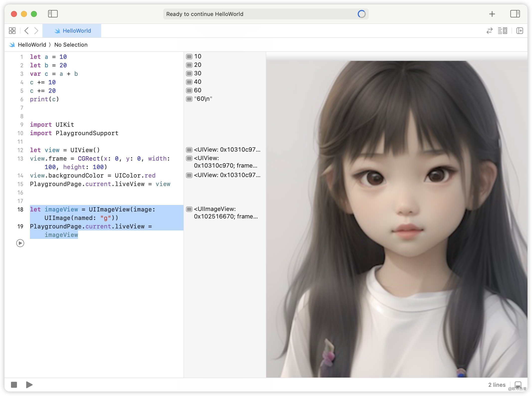This screenshot has width=532, height=396.
Task: Add editor on right icon
Action: pyautogui.click(x=520, y=31)
